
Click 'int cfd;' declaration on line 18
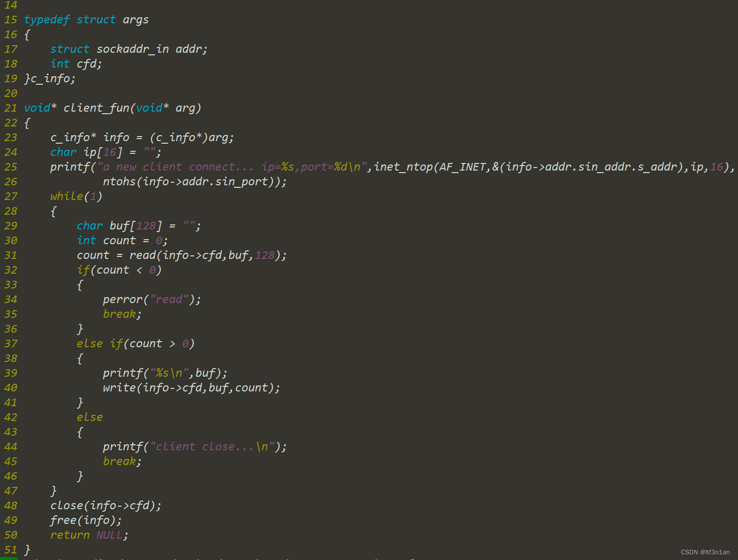[x=76, y=64]
